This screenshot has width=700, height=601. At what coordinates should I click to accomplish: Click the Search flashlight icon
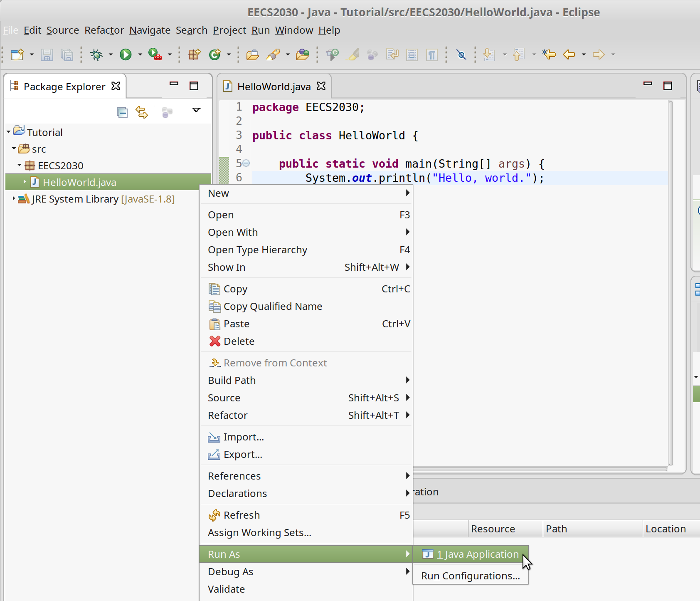274,54
